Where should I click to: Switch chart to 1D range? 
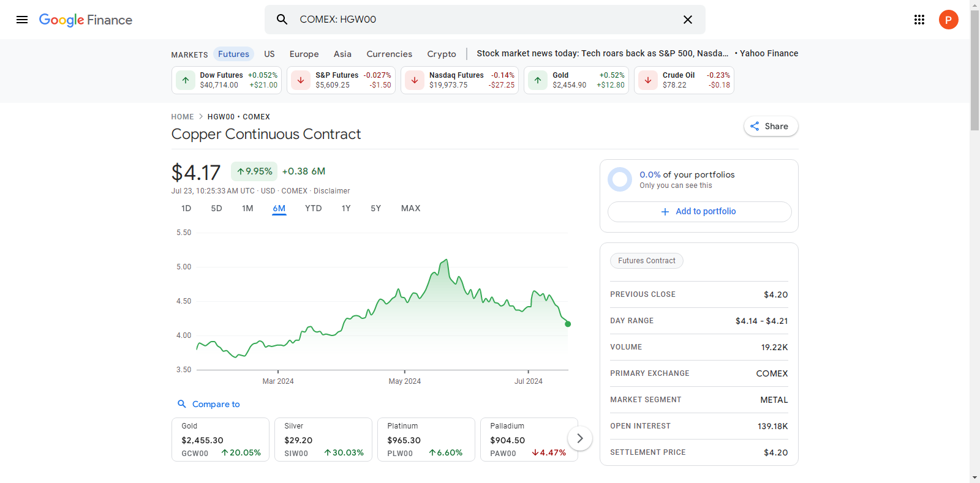point(186,209)
